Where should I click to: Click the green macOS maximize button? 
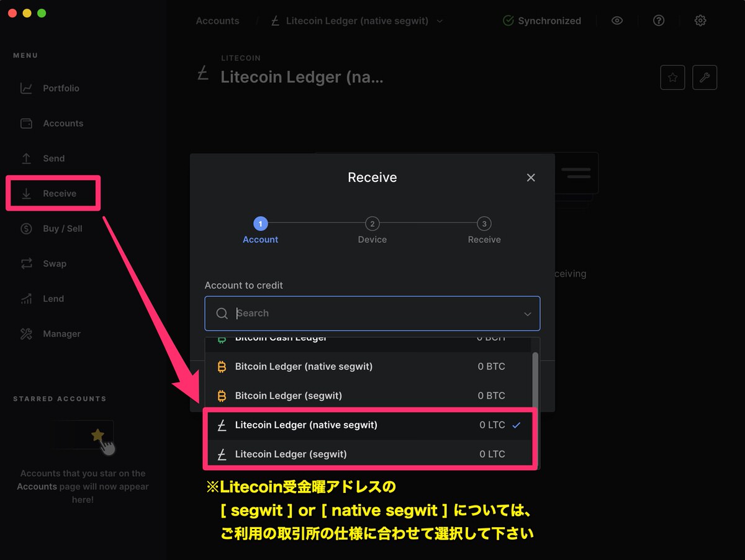(42, 13)
